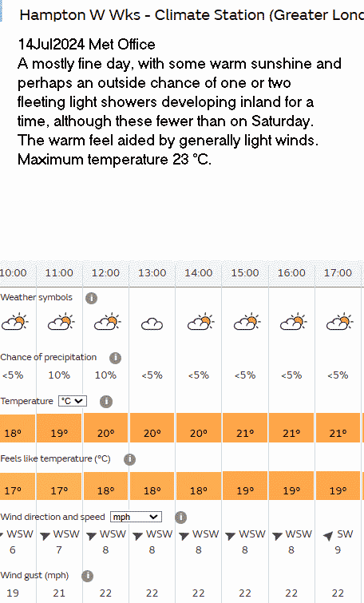The image size is (364, 603).
Task: Select the cloudy weather symbol at 13:00
Action: pos(152,324)
